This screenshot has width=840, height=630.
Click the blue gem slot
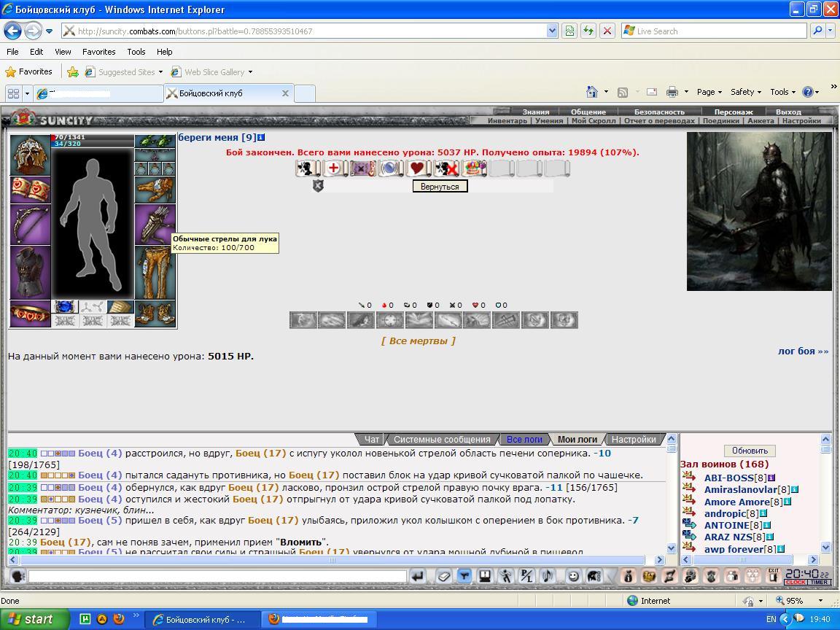[x=65, y=307]
